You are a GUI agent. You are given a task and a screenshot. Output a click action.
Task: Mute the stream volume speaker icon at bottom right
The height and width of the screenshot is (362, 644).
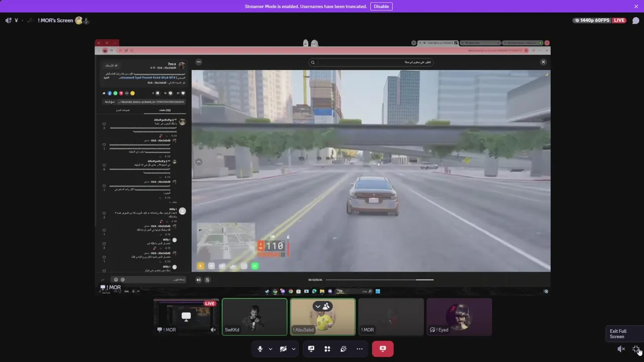(621, 349)
